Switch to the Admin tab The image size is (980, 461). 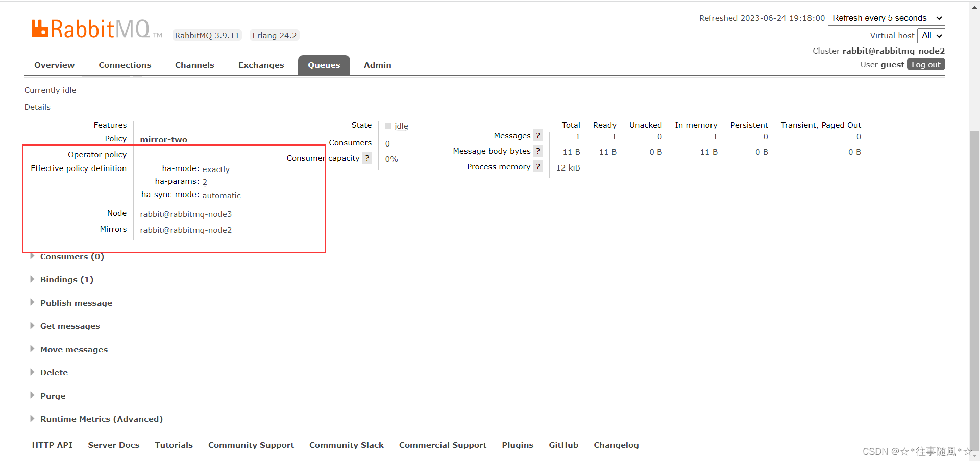tap(378, 65)
